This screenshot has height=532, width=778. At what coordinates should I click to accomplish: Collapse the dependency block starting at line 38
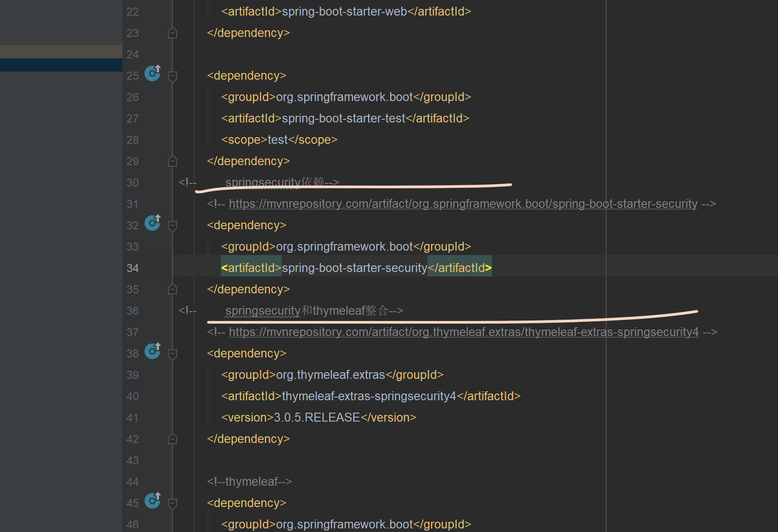[x=173, y=354]
